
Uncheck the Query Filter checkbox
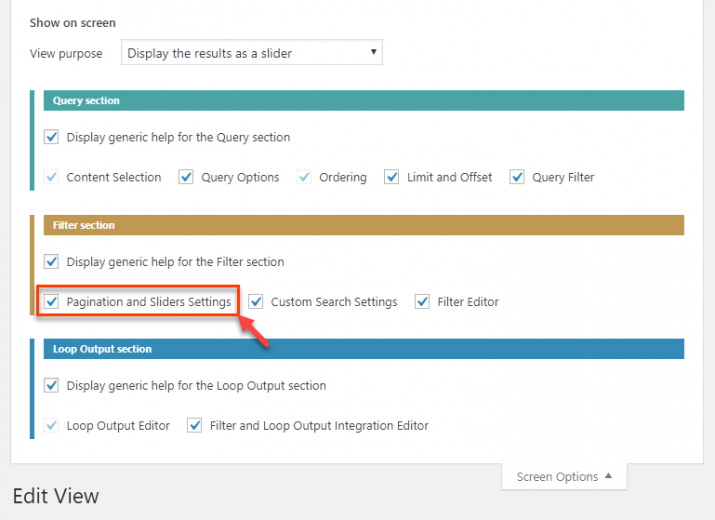tap(517, 177)
